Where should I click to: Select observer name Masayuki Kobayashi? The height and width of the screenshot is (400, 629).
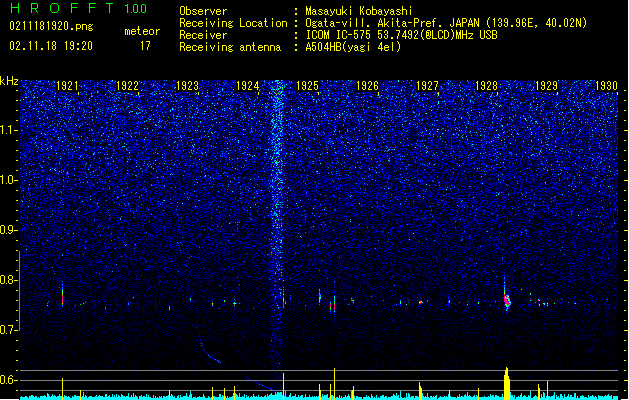[359, 11]
